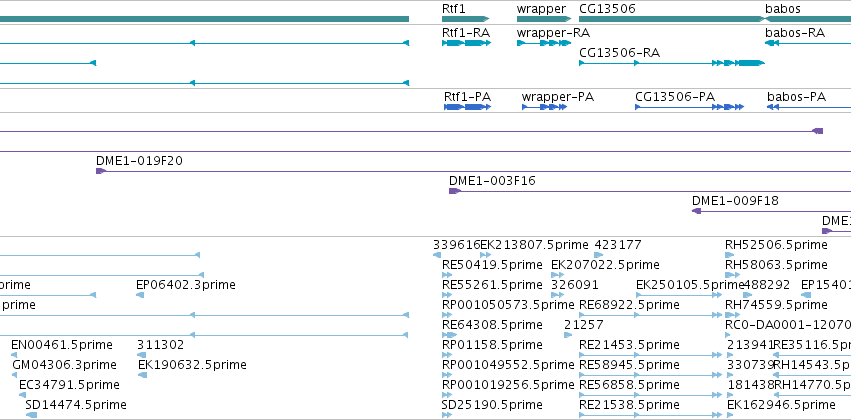Viewport: 851px width, 420px height.
Task: Click the RE68922.5prime EST feature
Action: click(x=651, y=315)
